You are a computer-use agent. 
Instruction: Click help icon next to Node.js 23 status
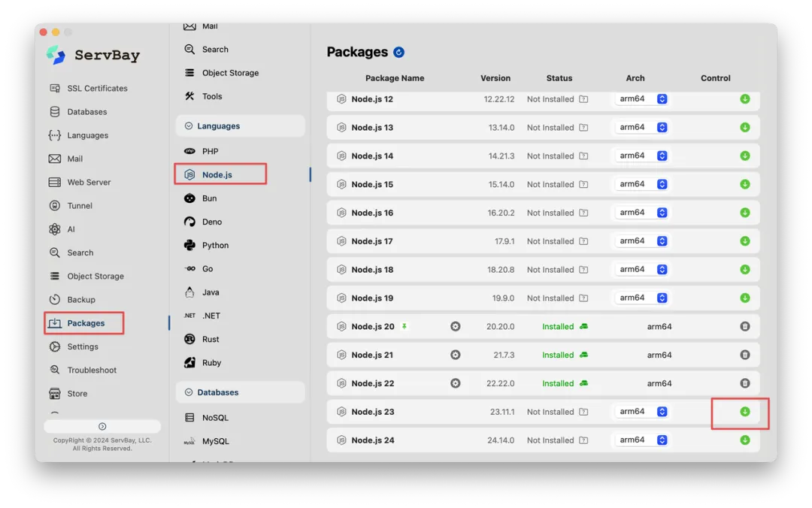(583, 412)
